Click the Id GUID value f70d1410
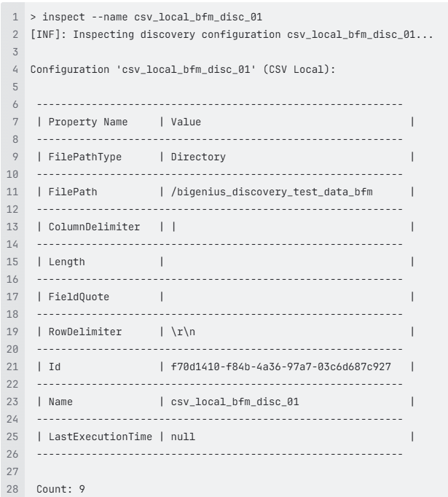 [281, 367]
